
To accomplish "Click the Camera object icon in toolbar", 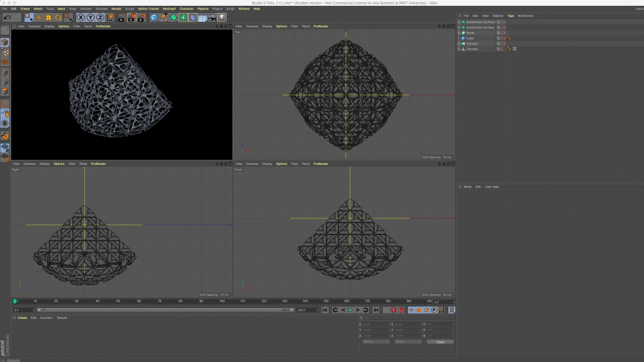I will coord(212,17).
